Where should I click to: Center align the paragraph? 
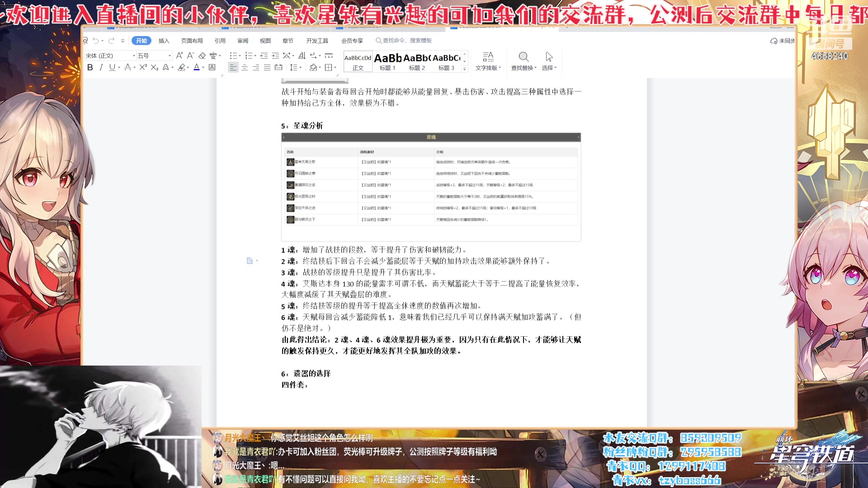tap(245, 67)
